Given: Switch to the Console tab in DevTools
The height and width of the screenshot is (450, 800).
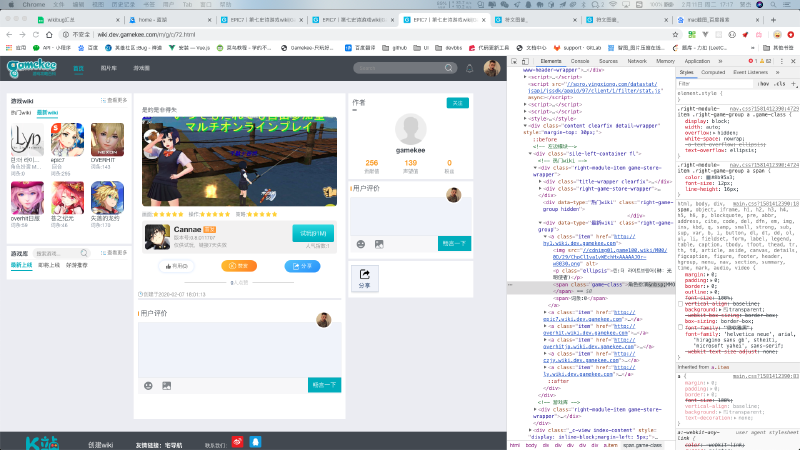Looking at the screenshot, I should click(x=580, y=61).
